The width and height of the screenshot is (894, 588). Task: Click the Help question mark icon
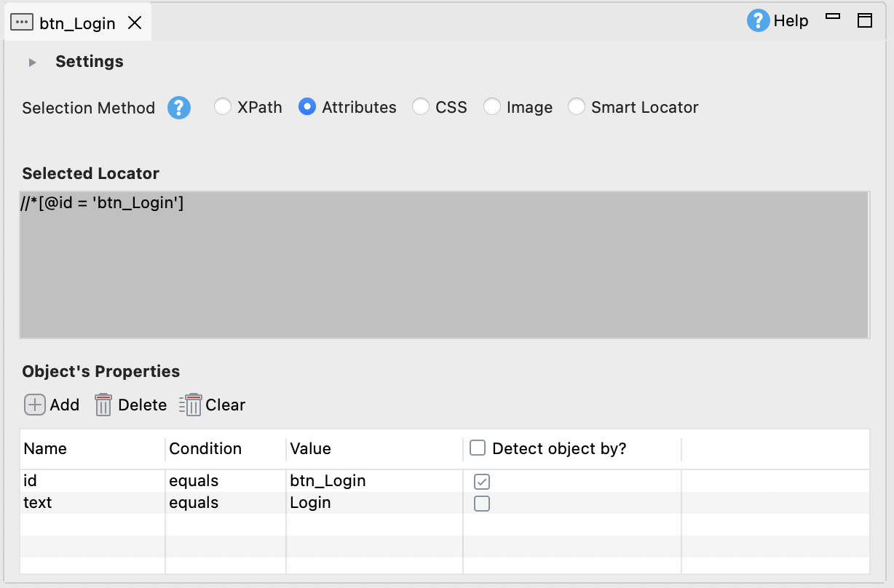(759, 21)
